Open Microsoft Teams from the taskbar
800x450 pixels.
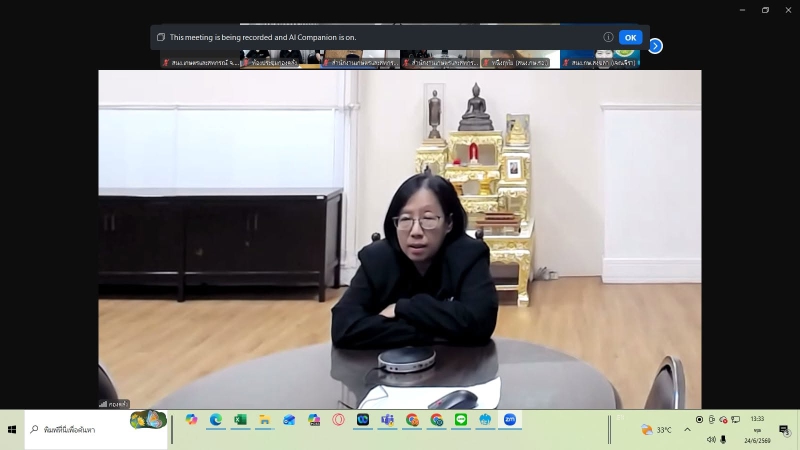(387, 420)
